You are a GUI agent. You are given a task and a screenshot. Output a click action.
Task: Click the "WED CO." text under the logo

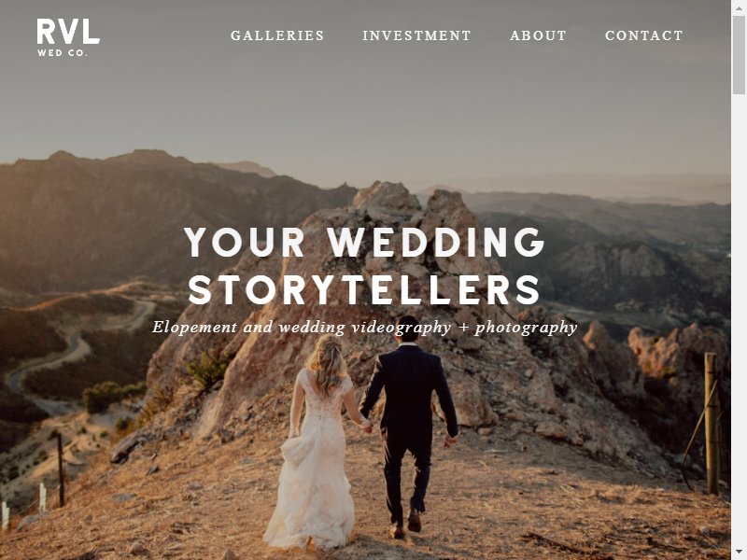pos(63,53)
